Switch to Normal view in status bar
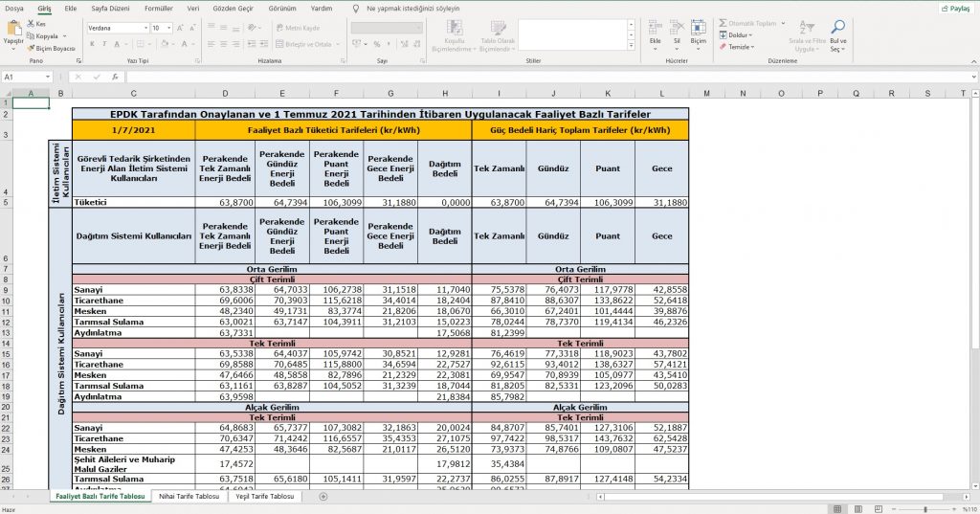Viewport: 980px width, 514px height. point(837,509)
